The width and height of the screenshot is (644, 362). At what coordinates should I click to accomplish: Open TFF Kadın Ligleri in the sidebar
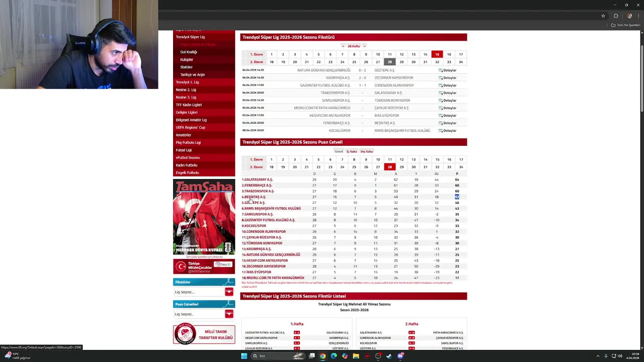(x=189, y=105)
